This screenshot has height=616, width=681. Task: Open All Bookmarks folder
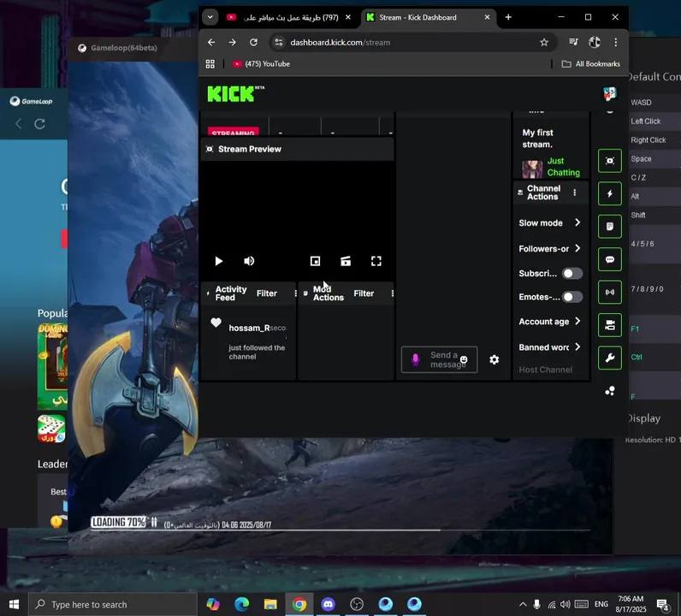[x=590, y=64]
